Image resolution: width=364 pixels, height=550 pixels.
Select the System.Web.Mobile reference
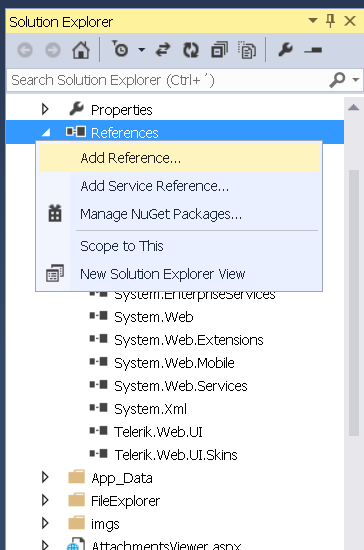coord(174,363)
